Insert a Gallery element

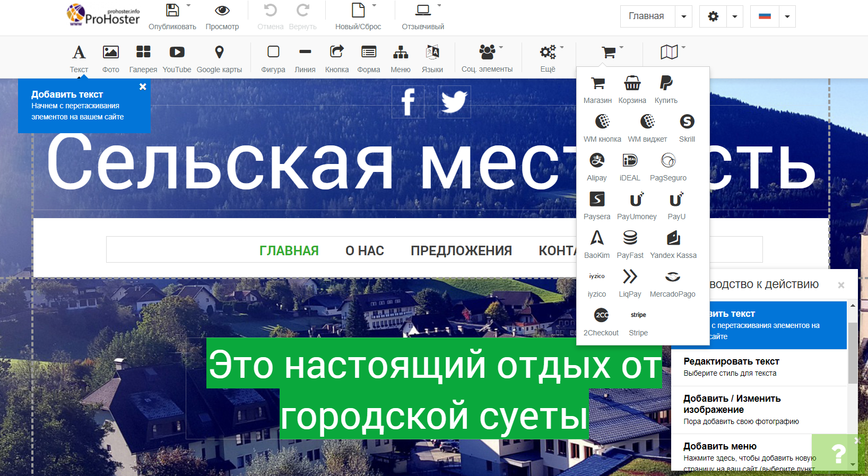143,58
